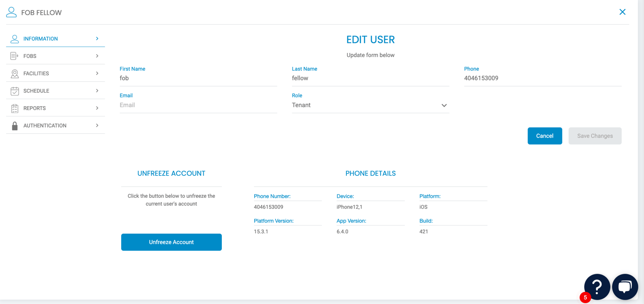This screenshot has height=304, width=644.
Task: Click the First Name field containing fob
Action: [198, 79]
